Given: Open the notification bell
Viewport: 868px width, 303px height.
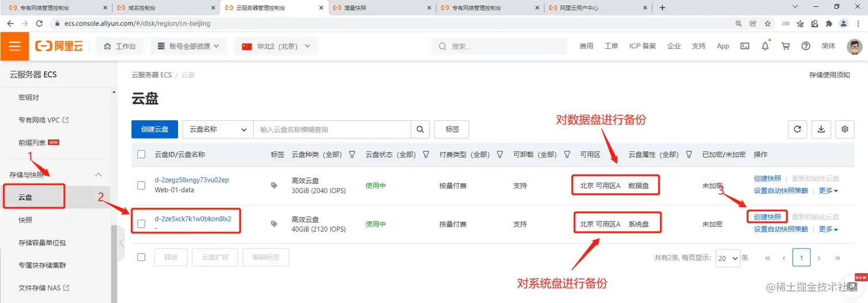Looking at the screenshot, I should tap(765, 46).
